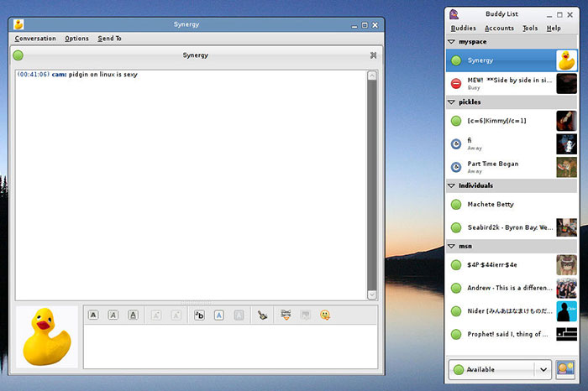
Task: Click the insert image icon
Action: (306, 315)
